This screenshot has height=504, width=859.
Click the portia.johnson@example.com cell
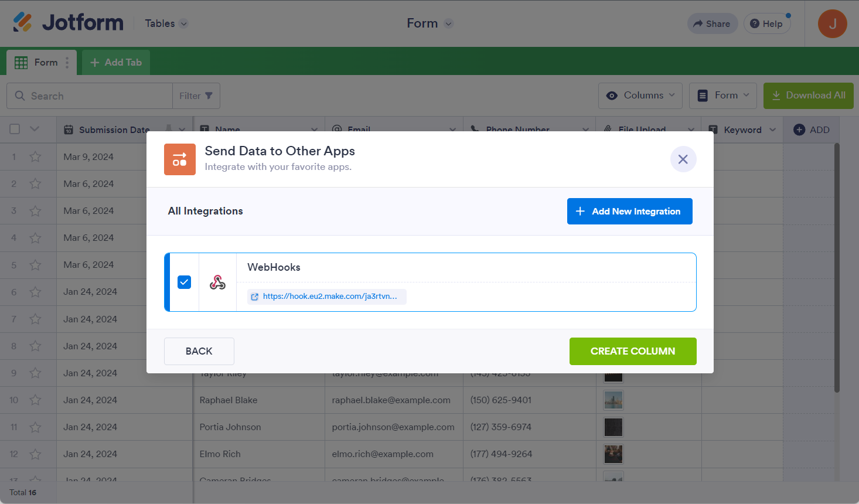pos(394,427)
